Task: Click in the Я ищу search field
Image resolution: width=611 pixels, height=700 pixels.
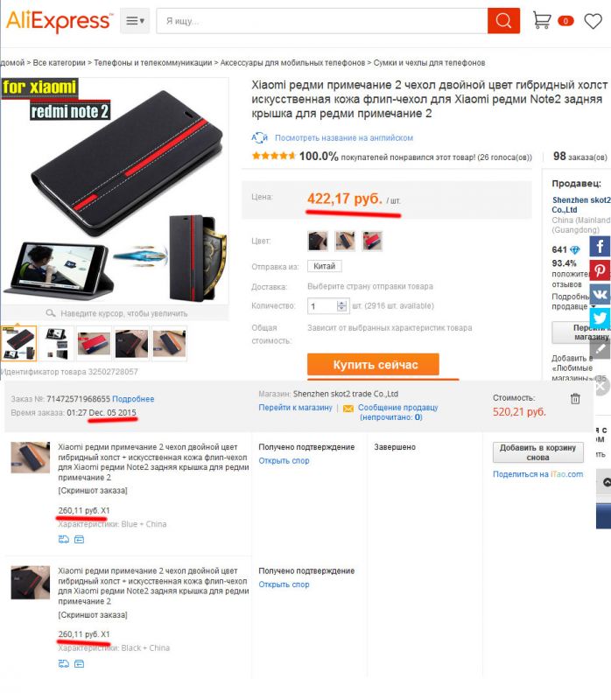Action: click(321, 20)
